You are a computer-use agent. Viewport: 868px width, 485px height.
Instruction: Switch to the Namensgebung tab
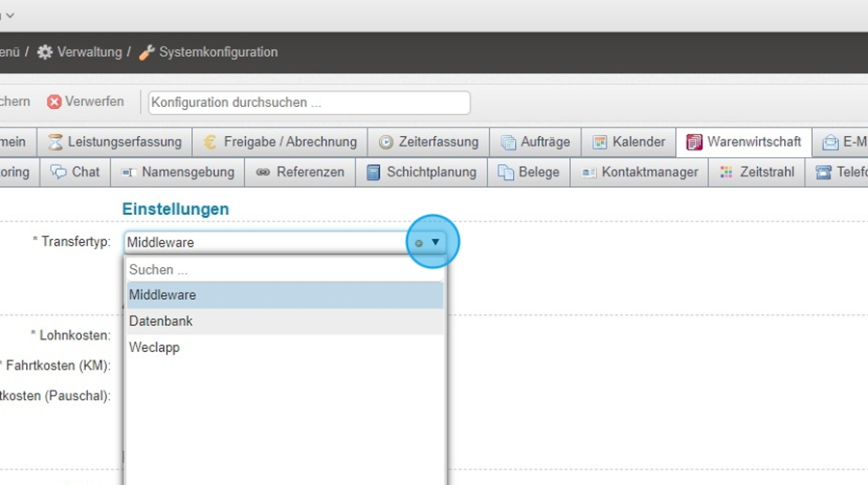pos(187,173)
